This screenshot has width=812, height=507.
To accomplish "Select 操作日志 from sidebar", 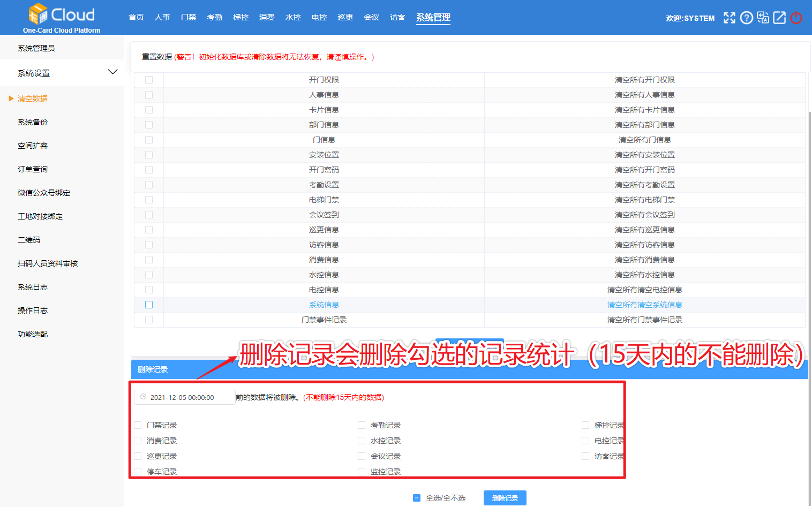I will (33, 311).
